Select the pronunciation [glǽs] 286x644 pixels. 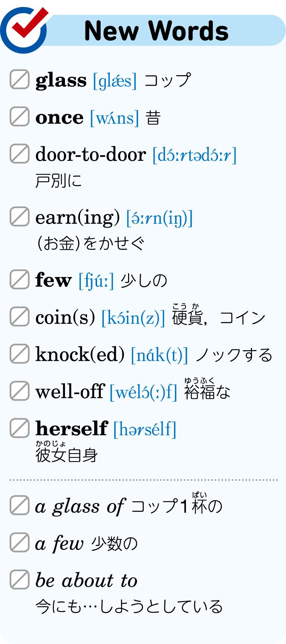click(115, 81)
